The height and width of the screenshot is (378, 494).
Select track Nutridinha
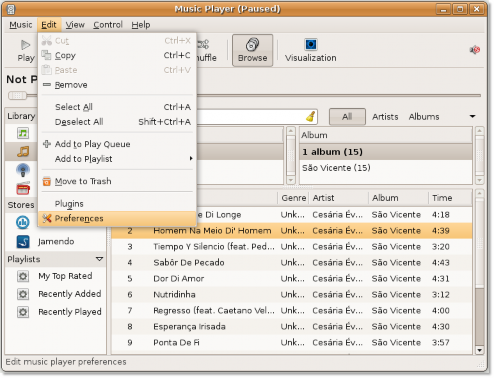292,295
